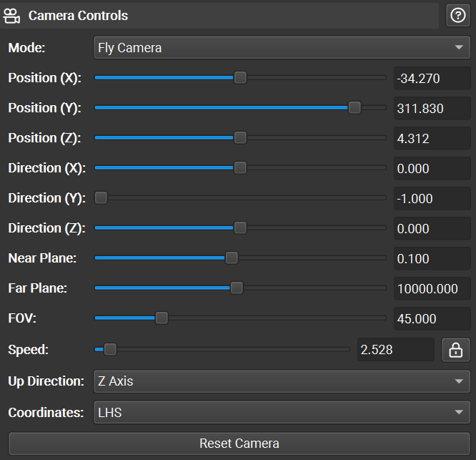
Task: Click the Direction (X) value field 0.000
Action: (432, 169)
